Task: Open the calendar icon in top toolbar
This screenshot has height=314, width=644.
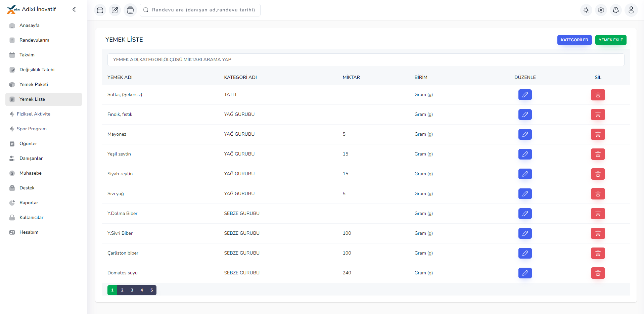Action: (x=100, y=10)
